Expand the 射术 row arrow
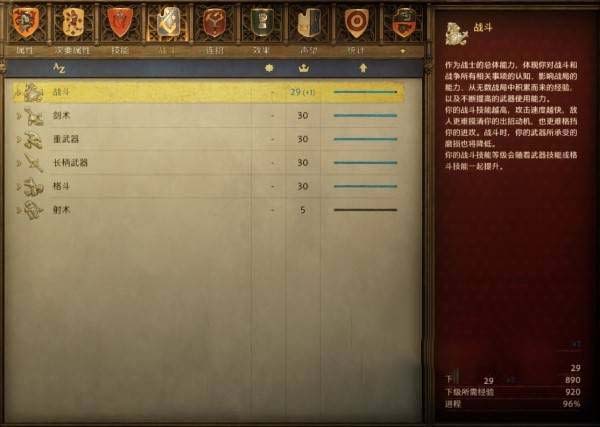 [x=18, y=210]
